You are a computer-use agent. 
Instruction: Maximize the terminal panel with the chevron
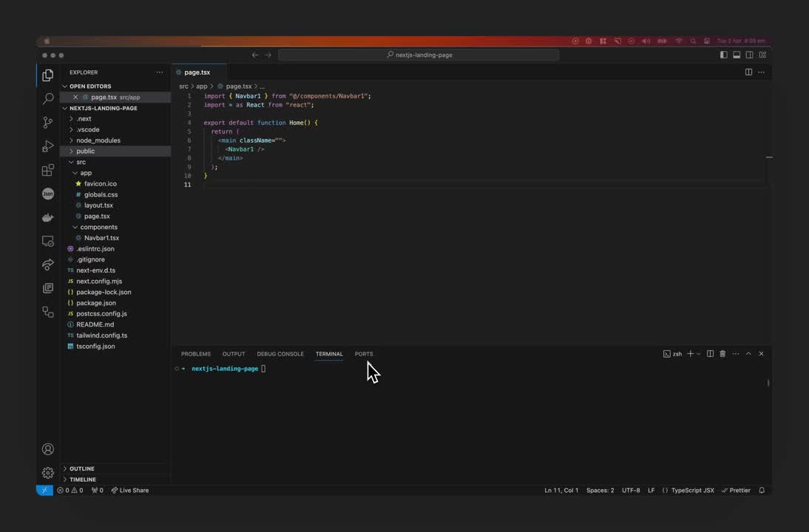748,353
